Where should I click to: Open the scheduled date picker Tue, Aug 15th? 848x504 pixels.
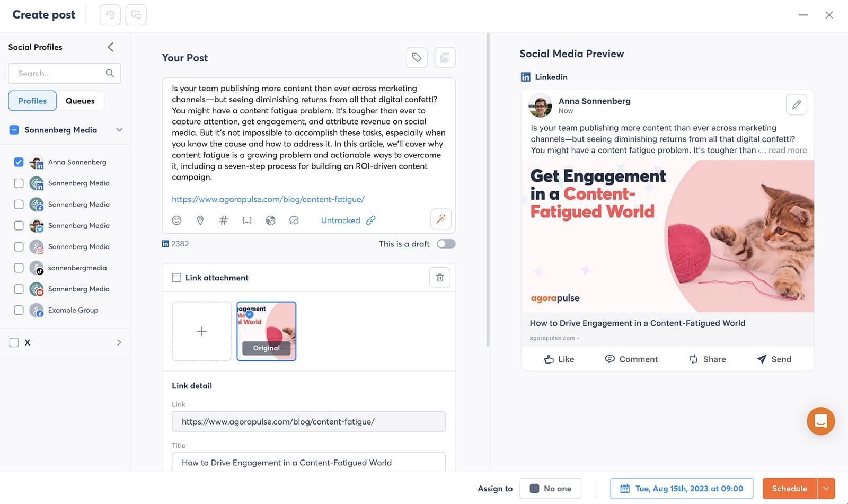pyautogui.click(x=682, y=489)
